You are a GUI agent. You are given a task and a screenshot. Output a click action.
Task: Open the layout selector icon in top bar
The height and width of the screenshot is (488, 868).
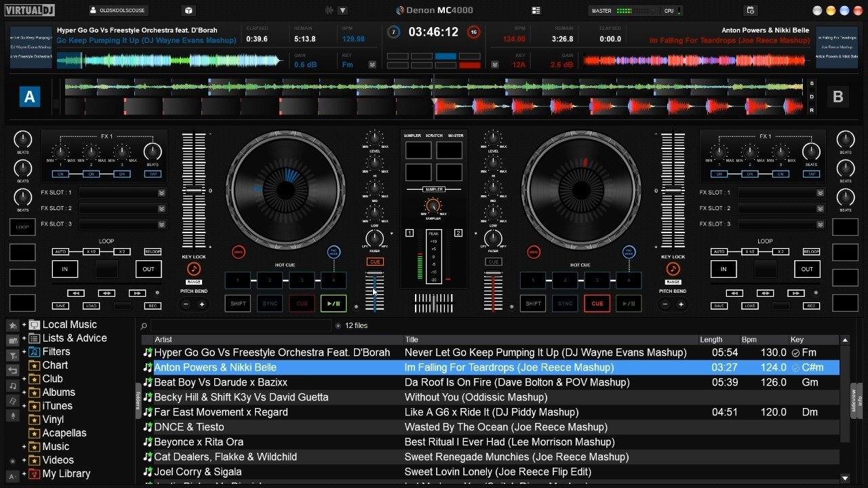click(x=536, y=10)
